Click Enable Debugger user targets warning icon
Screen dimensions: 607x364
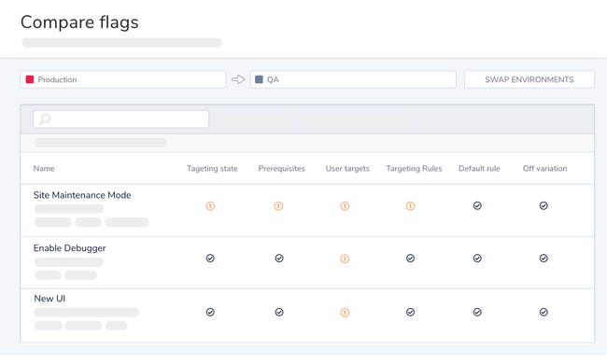(x=345, y=259)
